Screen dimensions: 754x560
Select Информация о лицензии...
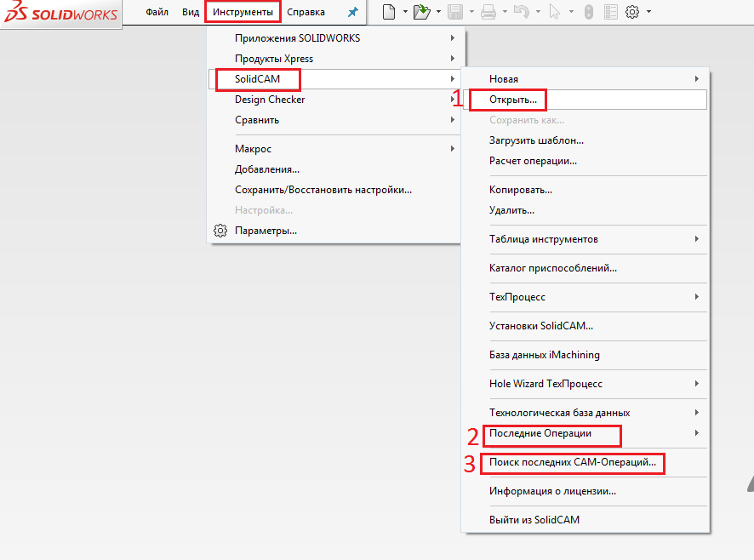[585, 491]
